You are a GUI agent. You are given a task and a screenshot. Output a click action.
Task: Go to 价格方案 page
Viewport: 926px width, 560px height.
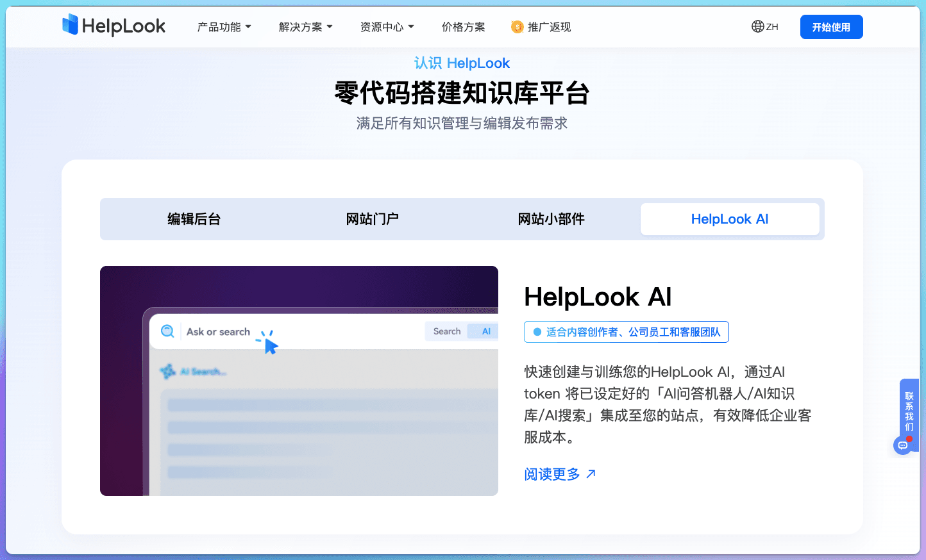click(463, 27)
